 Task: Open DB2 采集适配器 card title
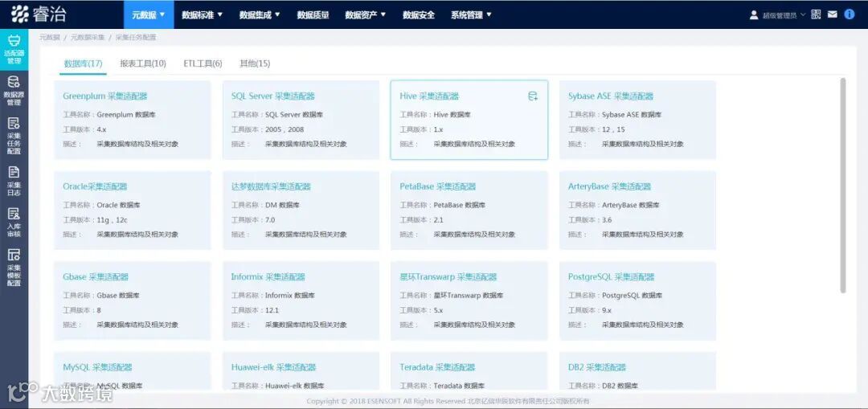[596, 367]
